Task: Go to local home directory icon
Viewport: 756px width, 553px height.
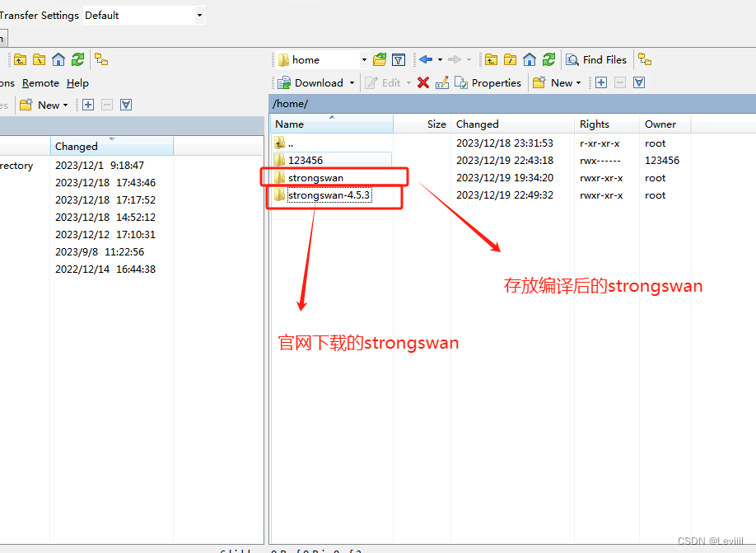Action: (x=58, y=60)
